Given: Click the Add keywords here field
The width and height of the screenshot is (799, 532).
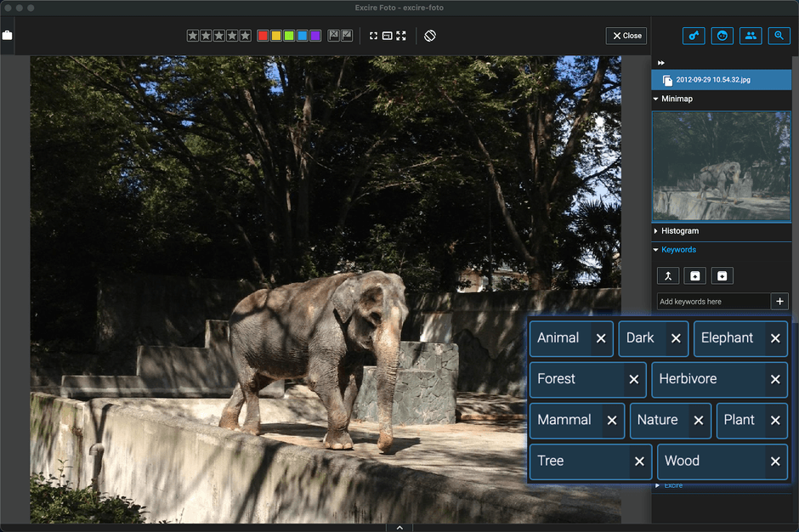Looking at the screenshot, I should click(x=713, y=302).
